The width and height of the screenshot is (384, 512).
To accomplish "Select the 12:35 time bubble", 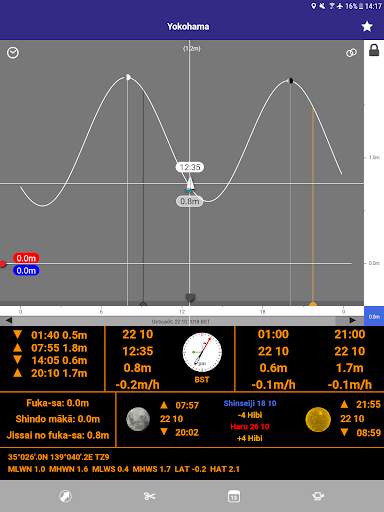I will pos(190,167).
